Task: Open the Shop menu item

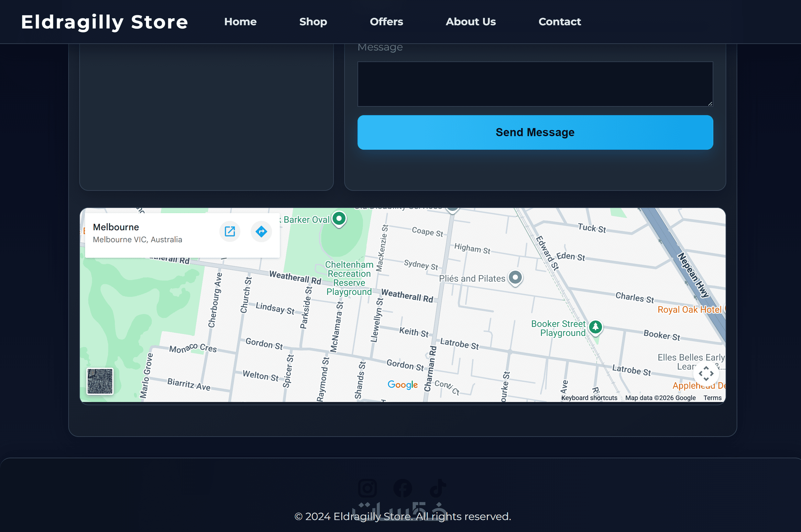Action: pos(313,22)
